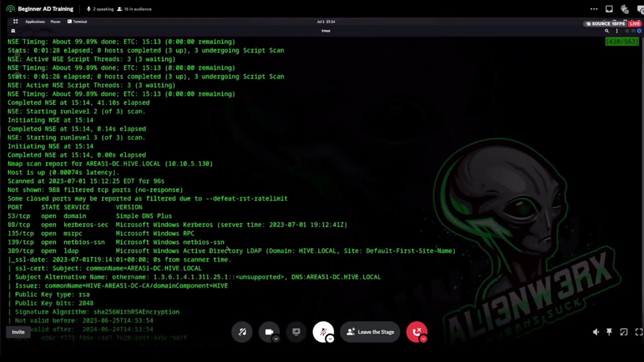This screenshot has width=644, height=362.
Task: Click the Terminal item in desktop top bar
Action: (77, 22)
